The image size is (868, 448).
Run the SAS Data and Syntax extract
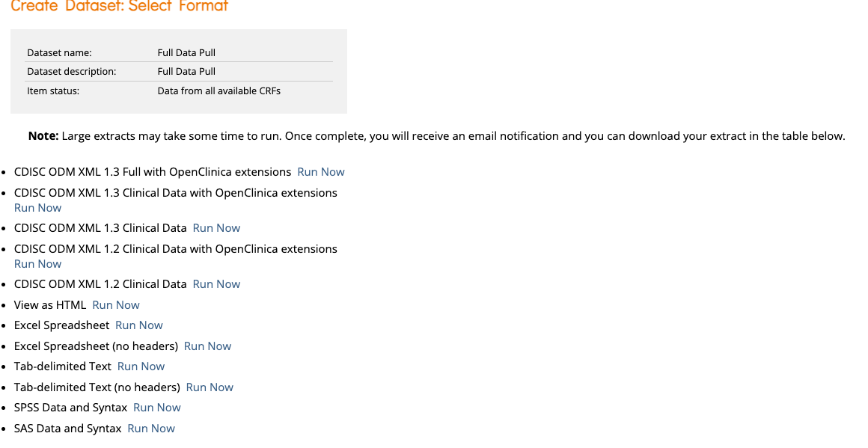151,429
